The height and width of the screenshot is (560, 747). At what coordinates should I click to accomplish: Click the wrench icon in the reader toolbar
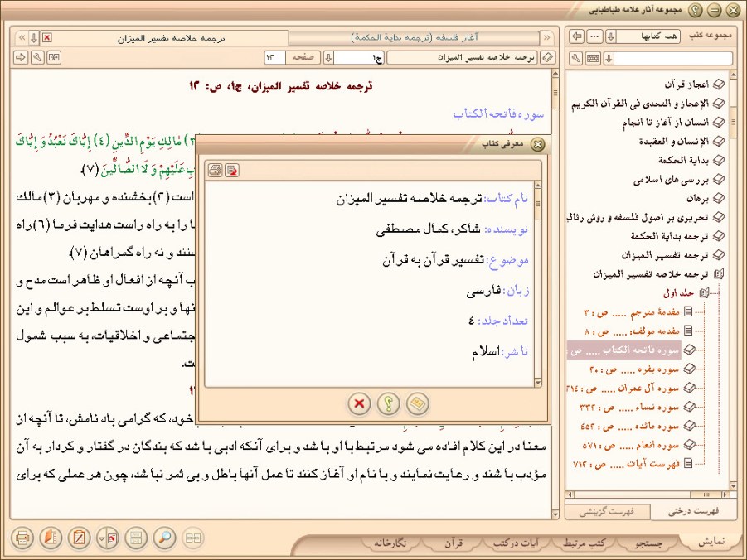pos(37,58)
